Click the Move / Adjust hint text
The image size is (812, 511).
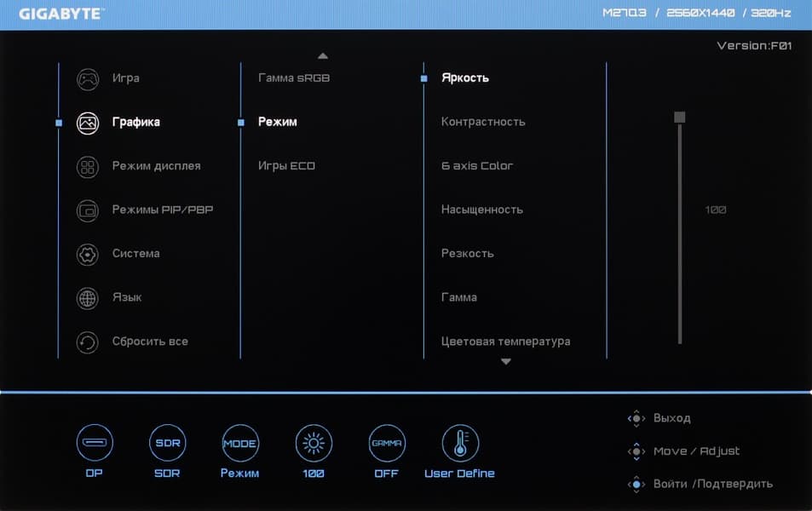click(x=696, y=451)
